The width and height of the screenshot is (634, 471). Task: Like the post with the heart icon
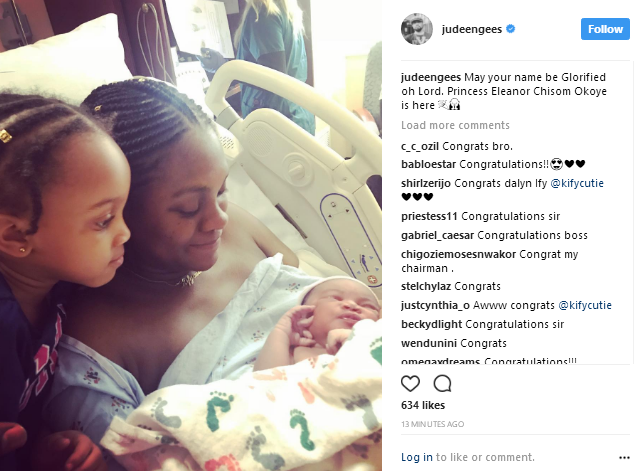click(x=410, y=383)
